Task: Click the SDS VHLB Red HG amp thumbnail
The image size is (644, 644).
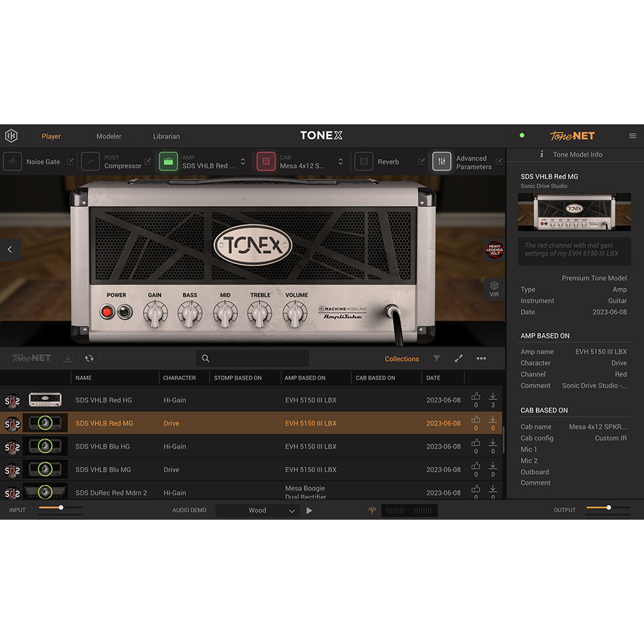Action: point(45,400)
